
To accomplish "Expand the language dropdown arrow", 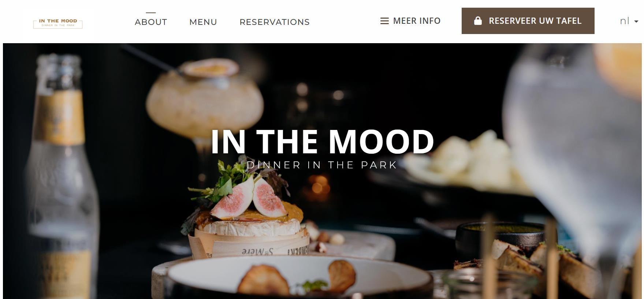I will 636,22.
